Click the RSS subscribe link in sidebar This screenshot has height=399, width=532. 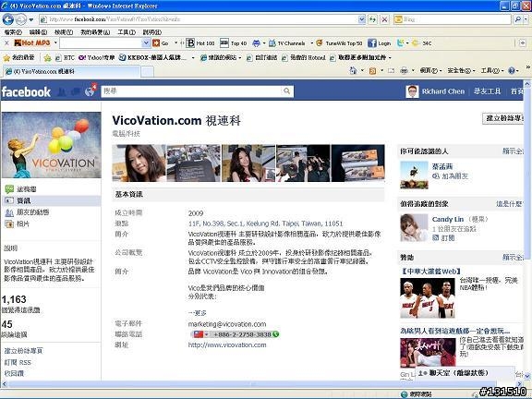pos(18,362)
